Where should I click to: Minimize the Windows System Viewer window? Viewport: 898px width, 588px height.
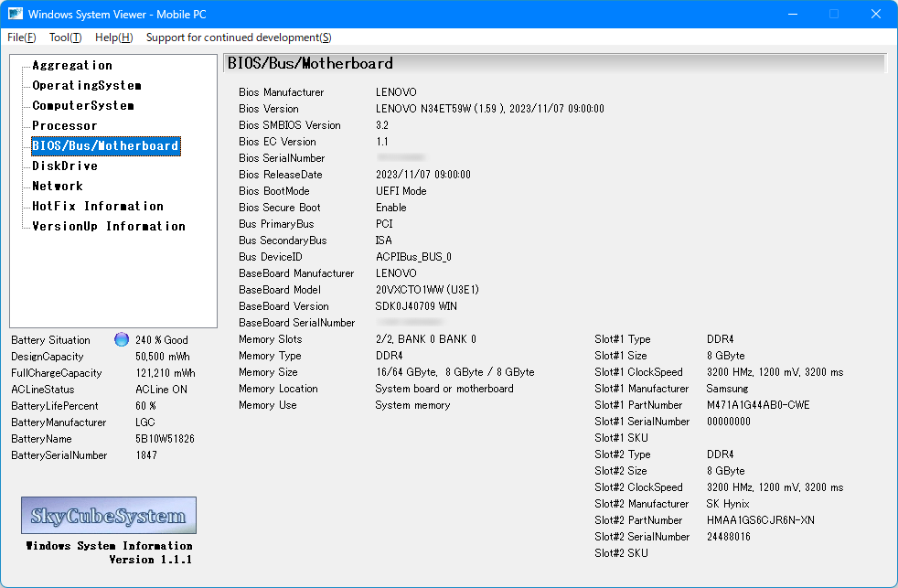coord(793,14)
